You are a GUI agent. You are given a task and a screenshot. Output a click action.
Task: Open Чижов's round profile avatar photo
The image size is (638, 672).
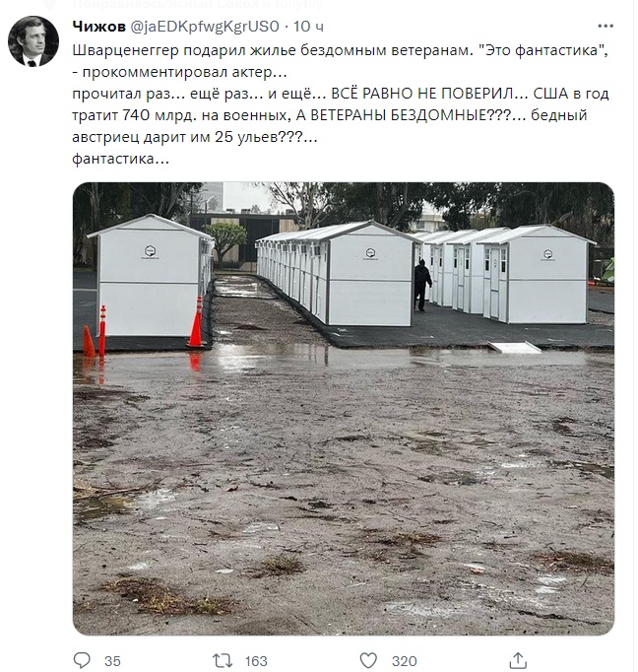pyautogui.click(x=33, y=41)
